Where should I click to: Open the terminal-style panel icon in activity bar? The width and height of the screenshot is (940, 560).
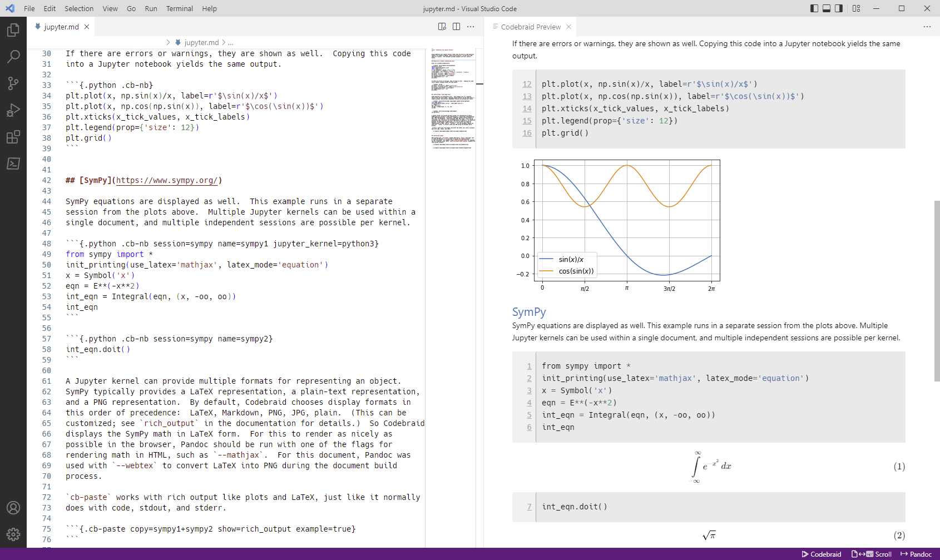[13, 163]
